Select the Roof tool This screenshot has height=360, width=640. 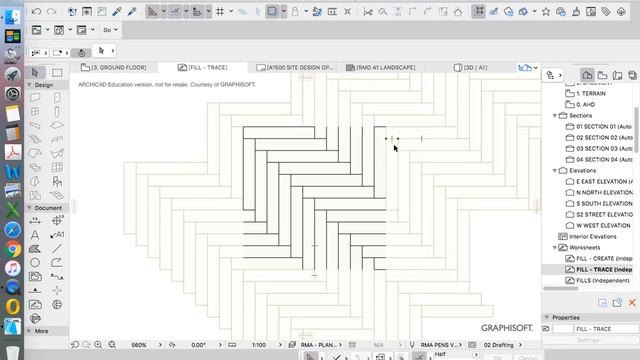coord(35,153)
